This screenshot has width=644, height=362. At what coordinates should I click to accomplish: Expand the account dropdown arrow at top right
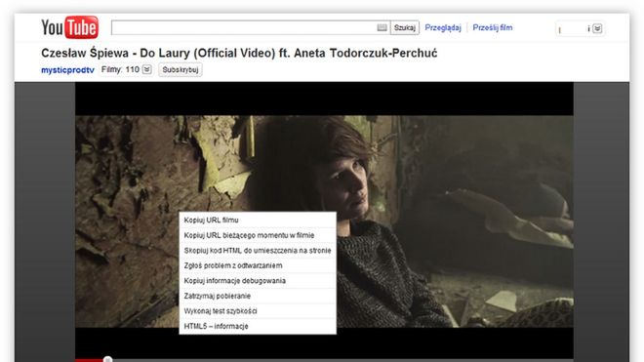tap(597, 28)
